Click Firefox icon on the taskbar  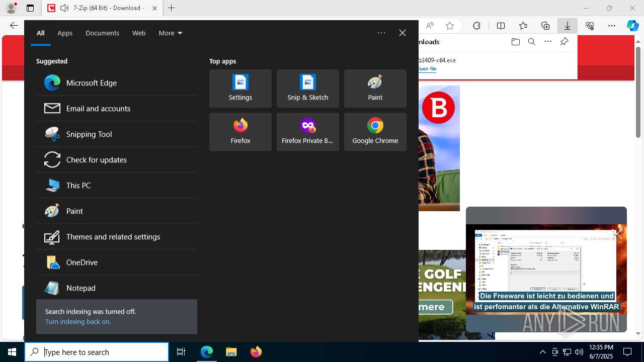[256, 352]
